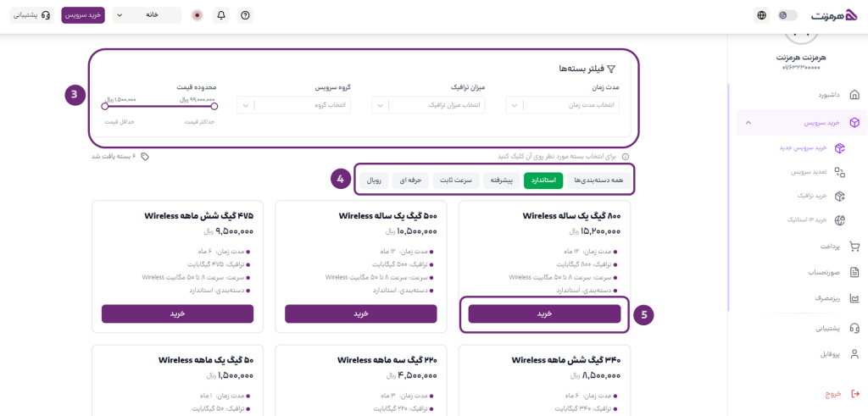Click the title ۳۴۰ گیگ شش ماهه Wireless
This screenshot has width=868, height=416.
click(565, 360)
